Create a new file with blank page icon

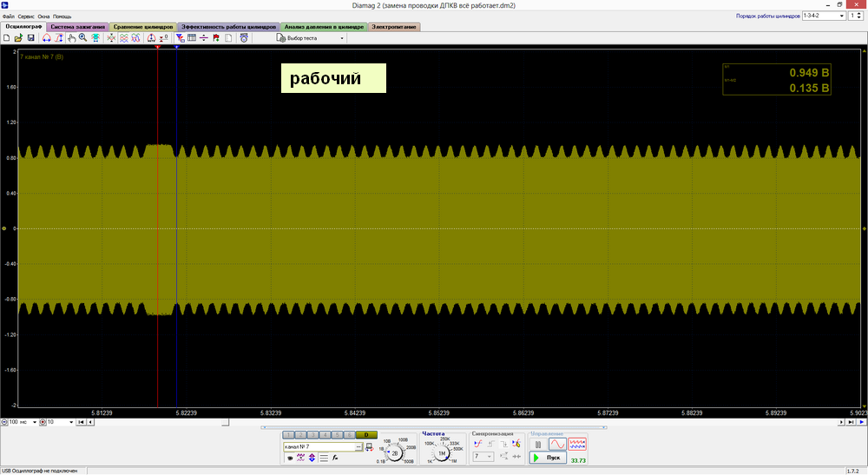tap(7, 38)
